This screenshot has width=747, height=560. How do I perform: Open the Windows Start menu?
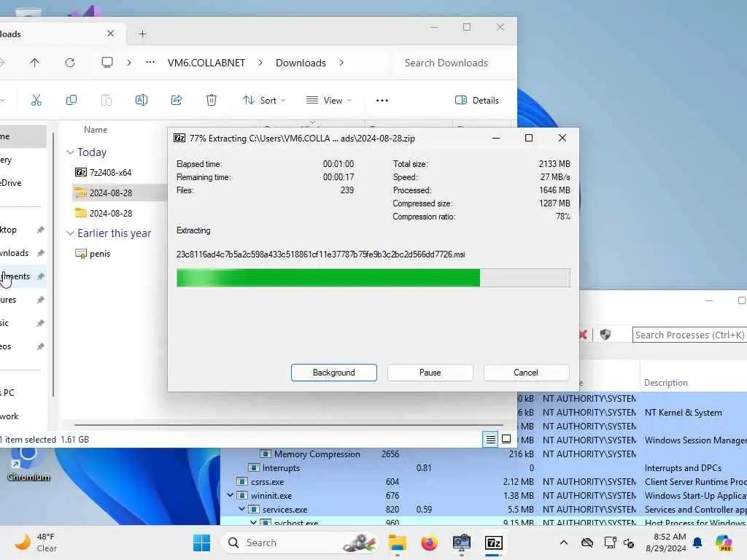click(201, 542)
